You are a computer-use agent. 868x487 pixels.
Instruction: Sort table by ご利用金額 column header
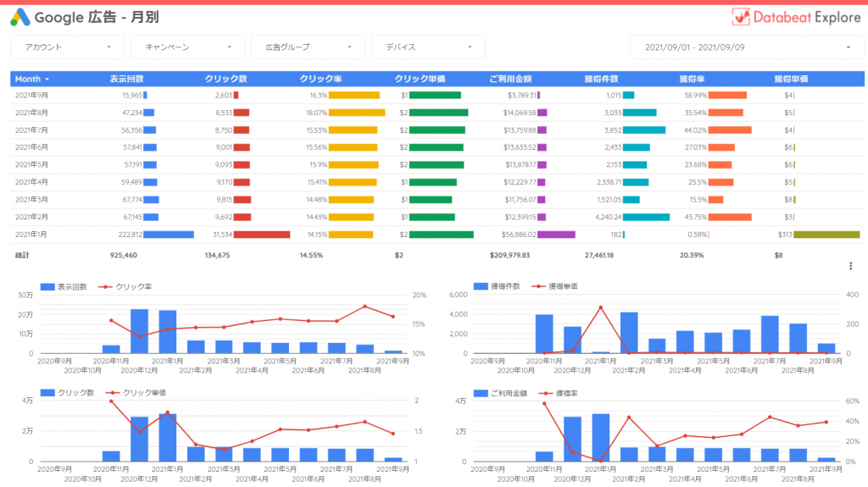click(510, 79)
